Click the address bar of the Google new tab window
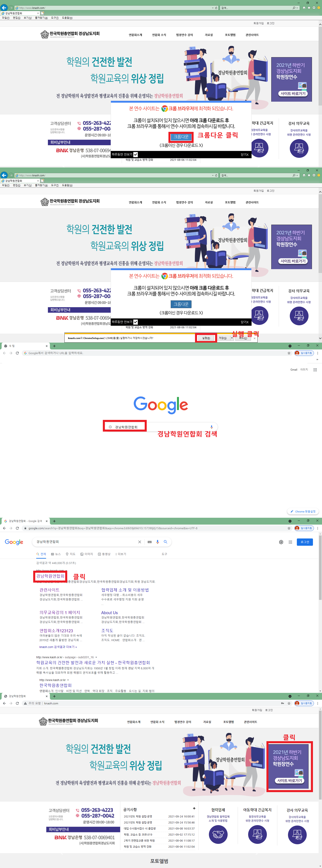The width and height of the screenshot is (322, 868). pos(157,353)
